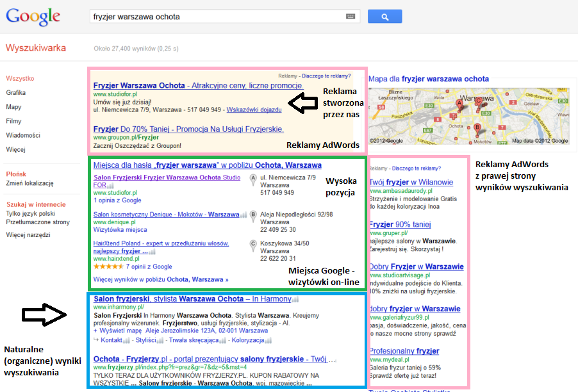Open the Koloryzacja sitelink
The width and height of the screenshot is (578, 392).
[x=248, y=340]
